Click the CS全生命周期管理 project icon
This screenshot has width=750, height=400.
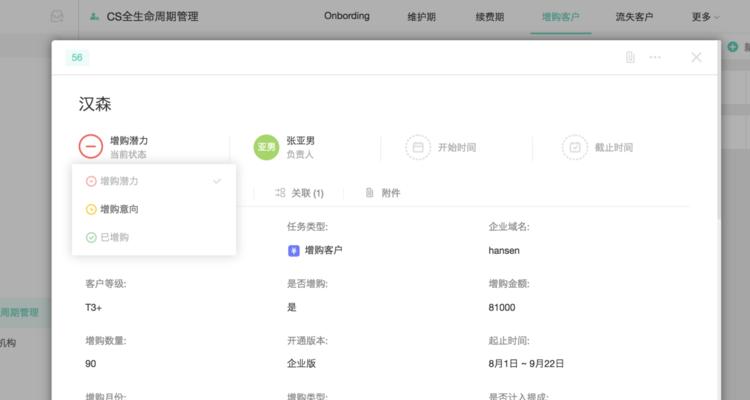tap(95, 16)
